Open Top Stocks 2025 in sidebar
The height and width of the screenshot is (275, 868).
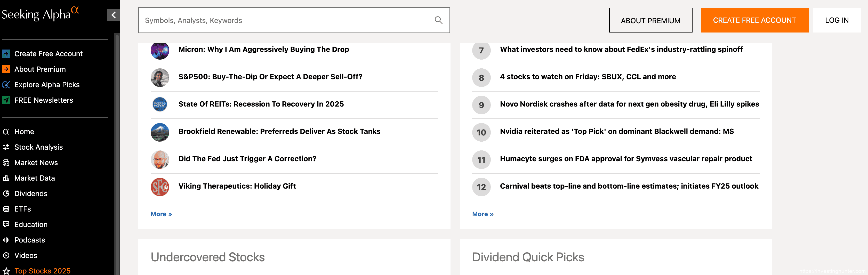click(42, 271)
